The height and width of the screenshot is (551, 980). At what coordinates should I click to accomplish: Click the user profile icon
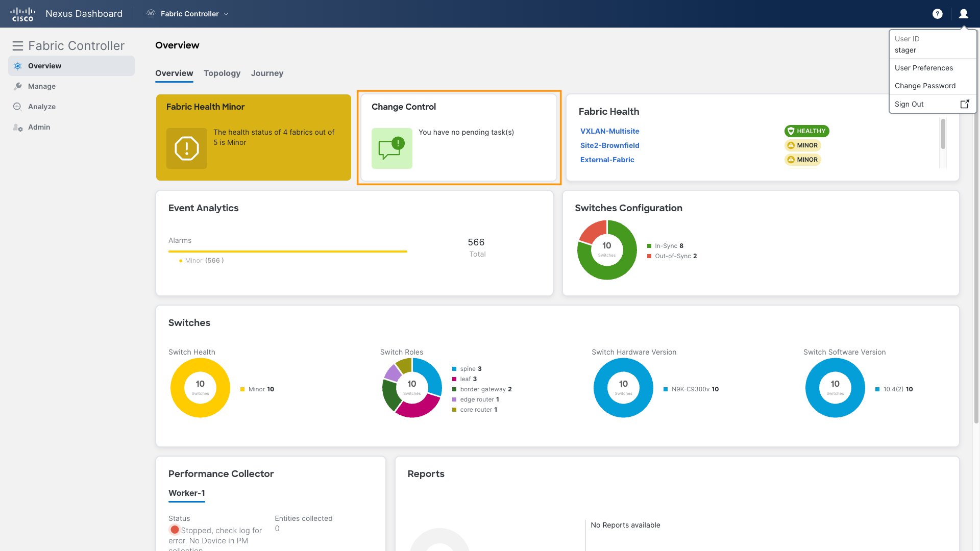[x=964, y=14]
